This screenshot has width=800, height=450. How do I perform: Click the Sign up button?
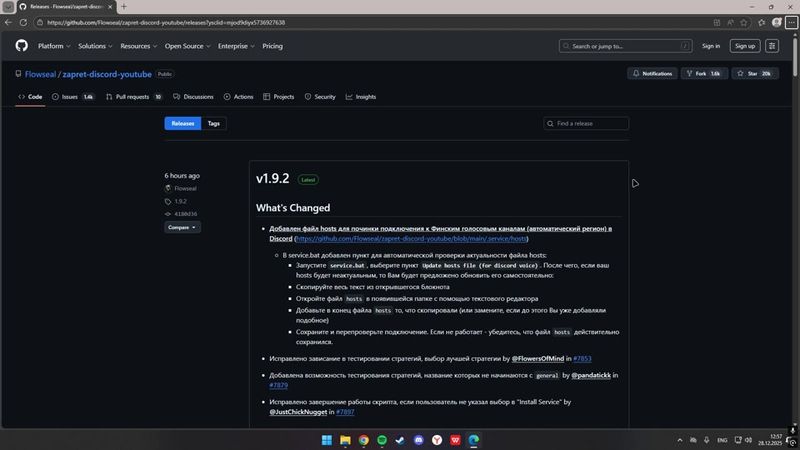pyautogui.click(x=744, y=46)
